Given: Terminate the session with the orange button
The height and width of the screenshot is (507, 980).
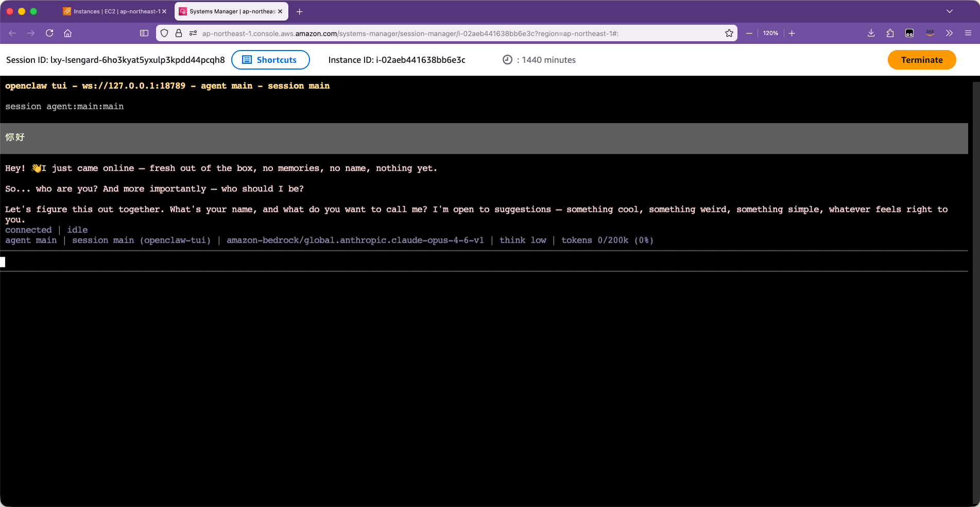Looking at the screenshot, I should 921,60.
